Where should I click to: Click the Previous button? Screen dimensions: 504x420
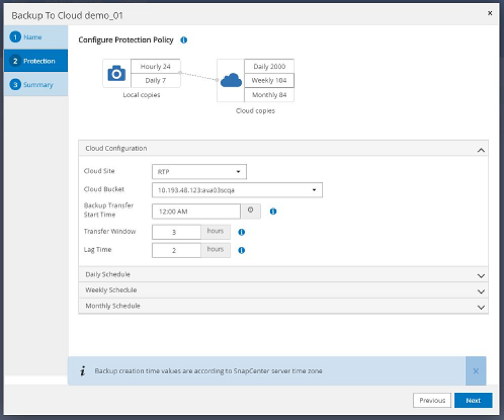432,401
